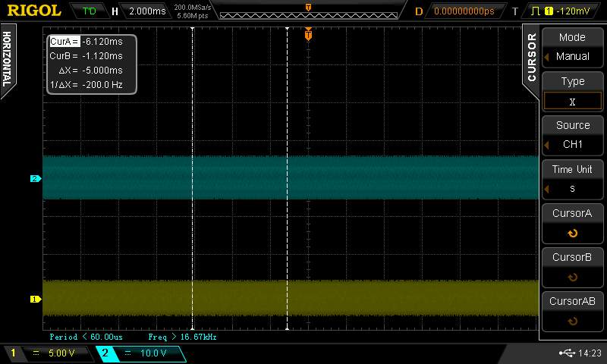The width and height of the screenshot is (607, 364).
Task: Click the channel 1 ground marker
Action: tap(35, 299)
